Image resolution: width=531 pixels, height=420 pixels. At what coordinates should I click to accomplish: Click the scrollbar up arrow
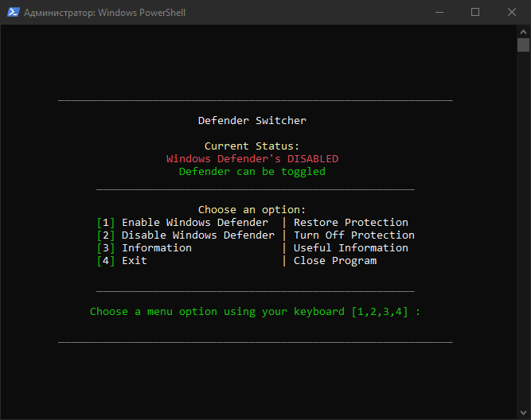click(x=523, y=32)
